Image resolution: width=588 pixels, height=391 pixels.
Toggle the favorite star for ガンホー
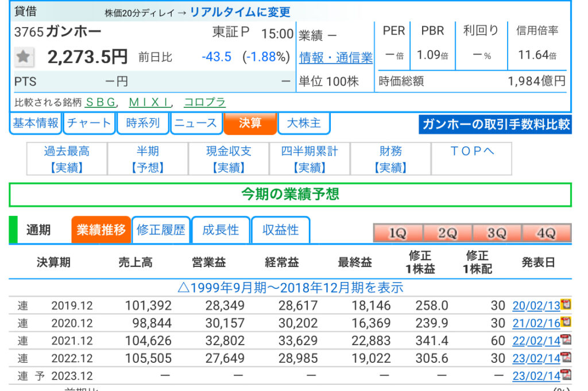pyautogui.click(x=24, y=57)
